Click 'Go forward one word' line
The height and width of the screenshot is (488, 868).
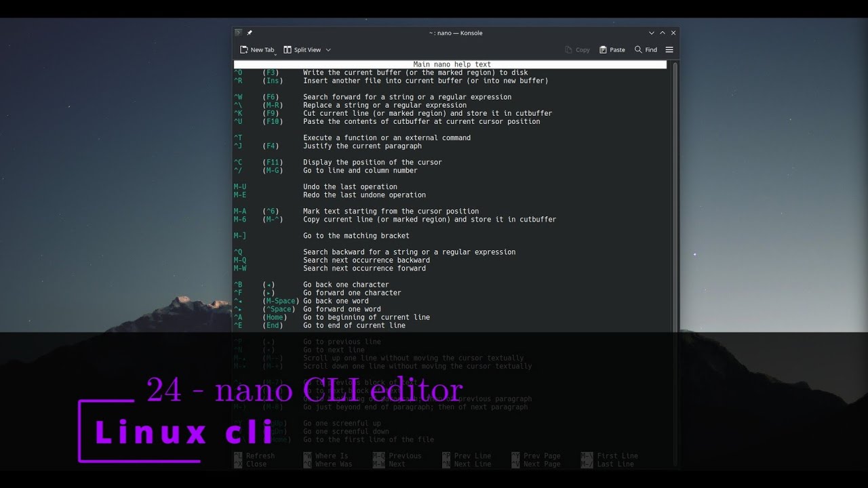[x=342, y=309]
